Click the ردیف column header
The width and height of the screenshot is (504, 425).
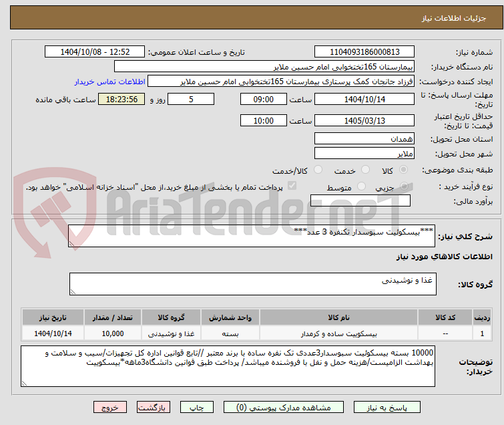(482, 317)
